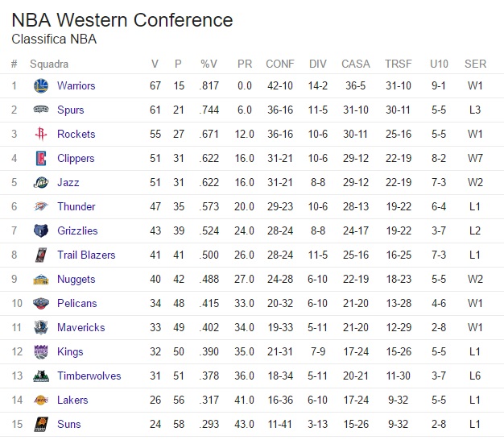The height and width of the screenshot is (440, 504).
Task: Click the Warriors team logo
Action: pos(41,85)
